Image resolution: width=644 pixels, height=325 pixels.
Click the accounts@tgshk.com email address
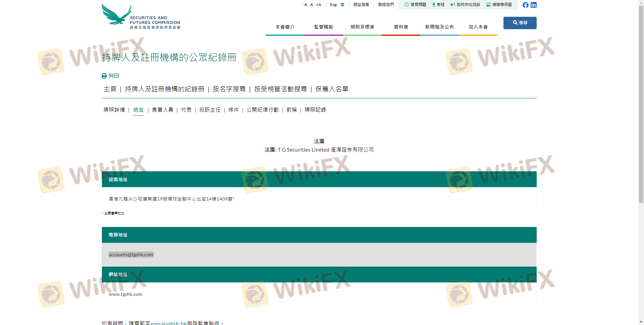pyautogui.click(x=131, y=255)
